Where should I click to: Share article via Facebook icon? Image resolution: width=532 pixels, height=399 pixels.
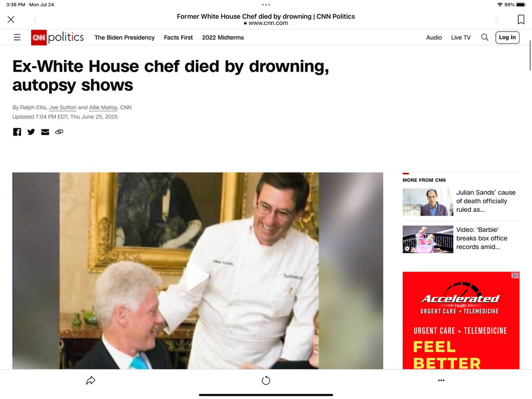17,132
